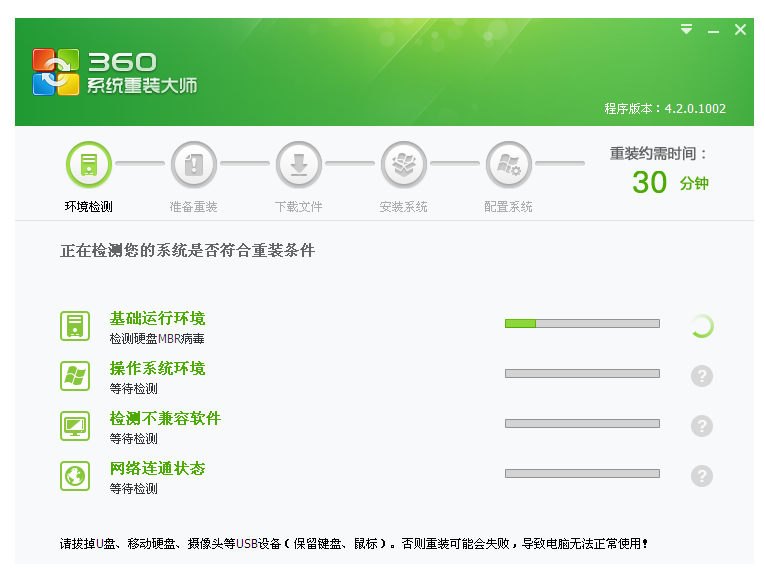Select the 基础运行环境 heading text
This screenshot has width=765, height=574.
pyautogui.click(x=158, y=319)
